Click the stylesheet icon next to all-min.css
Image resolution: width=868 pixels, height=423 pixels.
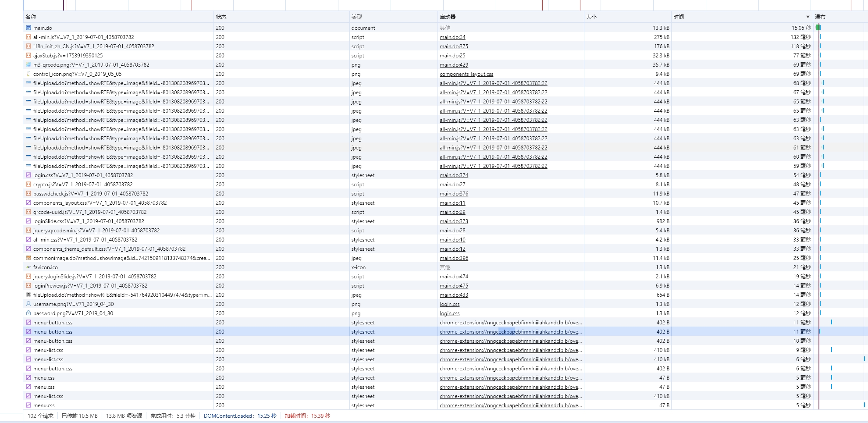tap(28, 239)
